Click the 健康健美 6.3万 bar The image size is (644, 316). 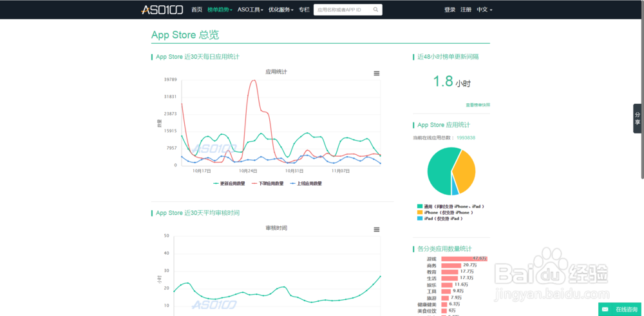coord(444,304)
